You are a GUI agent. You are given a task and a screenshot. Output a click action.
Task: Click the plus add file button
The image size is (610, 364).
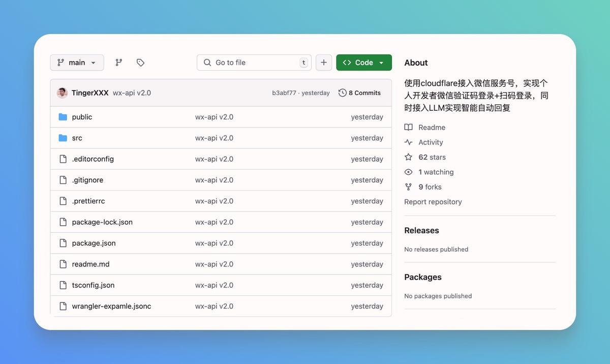(x=324, y=63)
